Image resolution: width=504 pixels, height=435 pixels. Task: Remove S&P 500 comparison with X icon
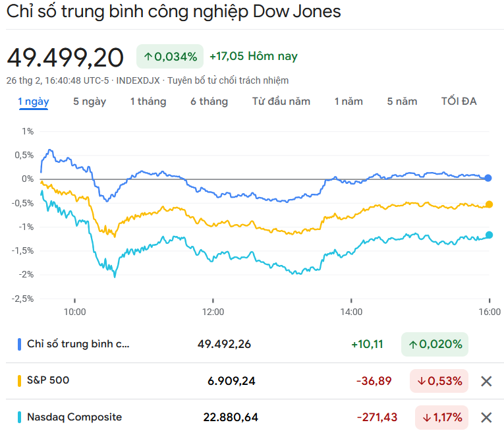coord(486,381)
